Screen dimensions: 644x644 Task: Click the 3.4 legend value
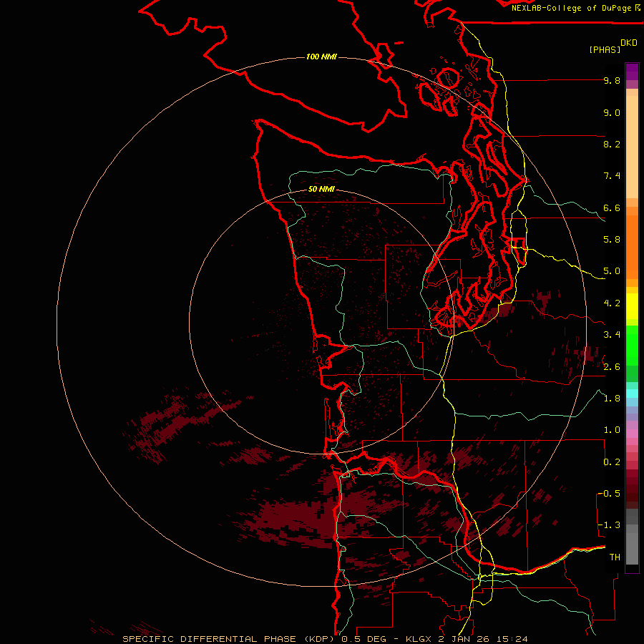tap(612, 335)
